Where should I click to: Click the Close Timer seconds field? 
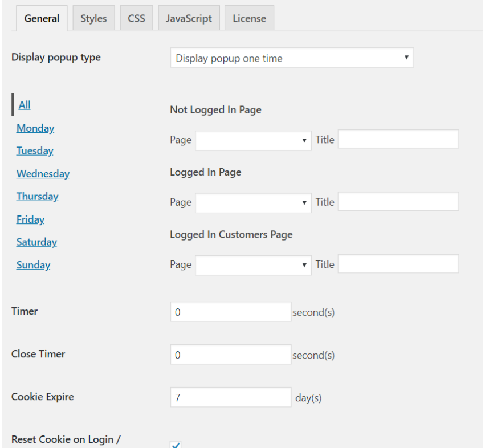pos(231,355)
